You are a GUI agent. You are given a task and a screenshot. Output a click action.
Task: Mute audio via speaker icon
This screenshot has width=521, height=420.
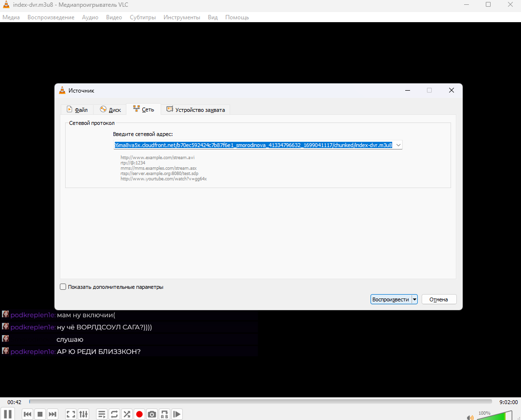pos(470,417)
